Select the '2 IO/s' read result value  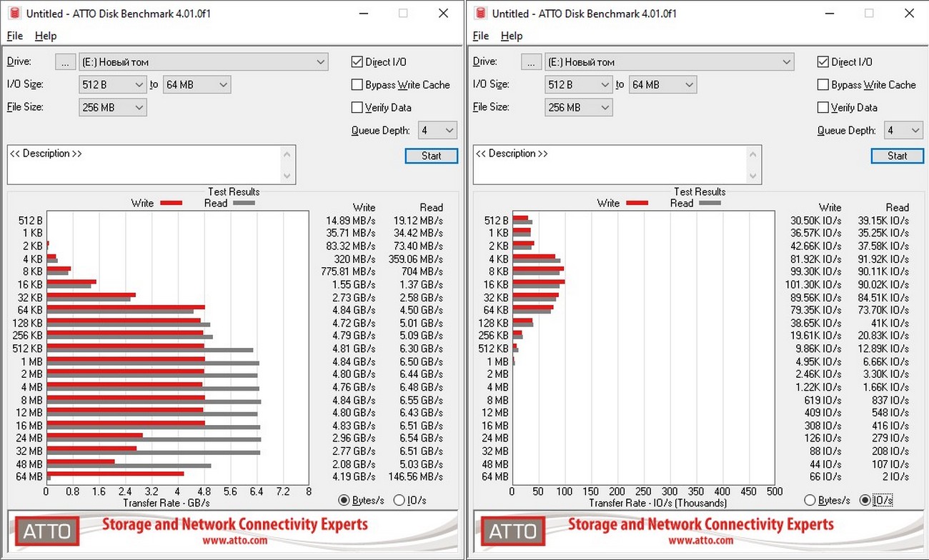895,476
